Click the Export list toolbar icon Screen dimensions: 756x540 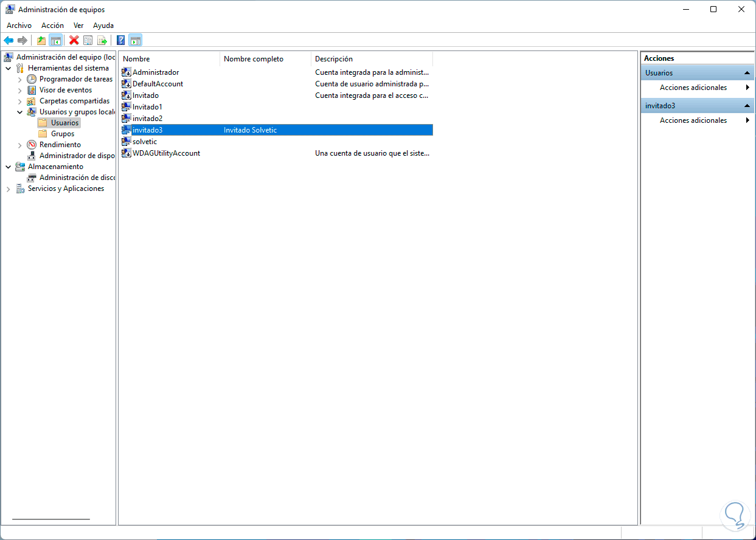point(102,41)
